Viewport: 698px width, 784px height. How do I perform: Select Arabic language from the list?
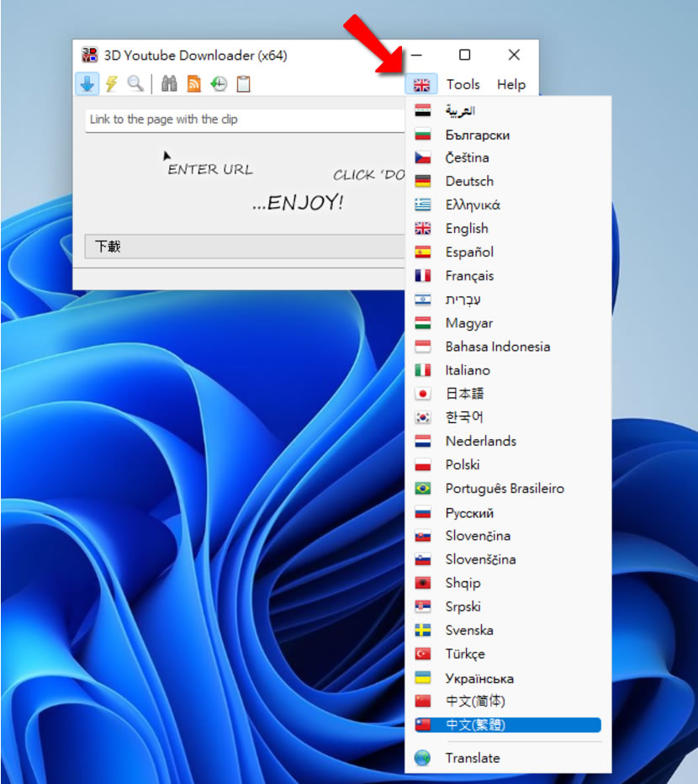pyautogui.click(x=508, y=110)
